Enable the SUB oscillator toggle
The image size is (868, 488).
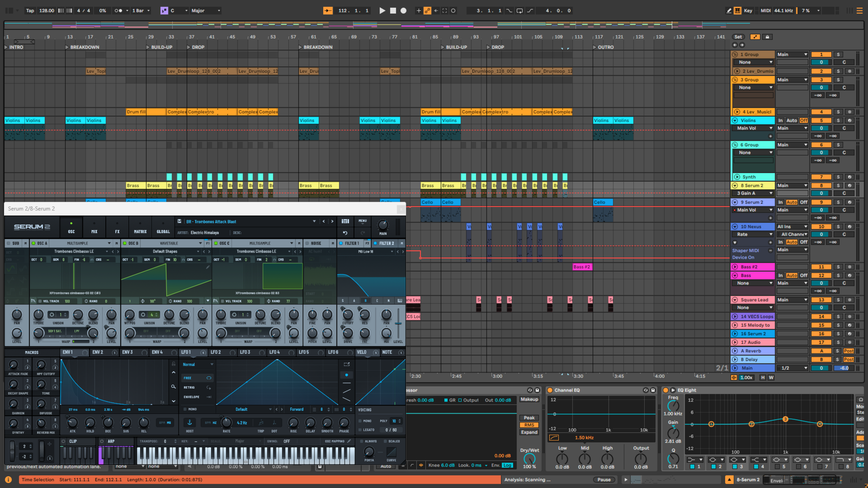coord(8,243)
